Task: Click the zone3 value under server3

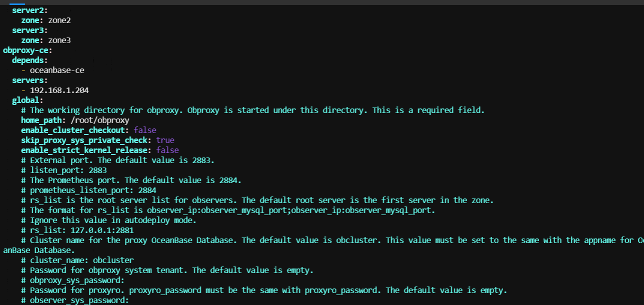Action: pyautogui.click(x=59, y=40)
